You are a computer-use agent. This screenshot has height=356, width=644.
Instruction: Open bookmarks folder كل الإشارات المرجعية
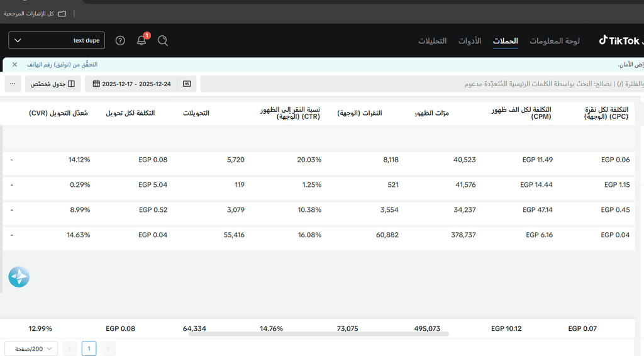[35, 14]
